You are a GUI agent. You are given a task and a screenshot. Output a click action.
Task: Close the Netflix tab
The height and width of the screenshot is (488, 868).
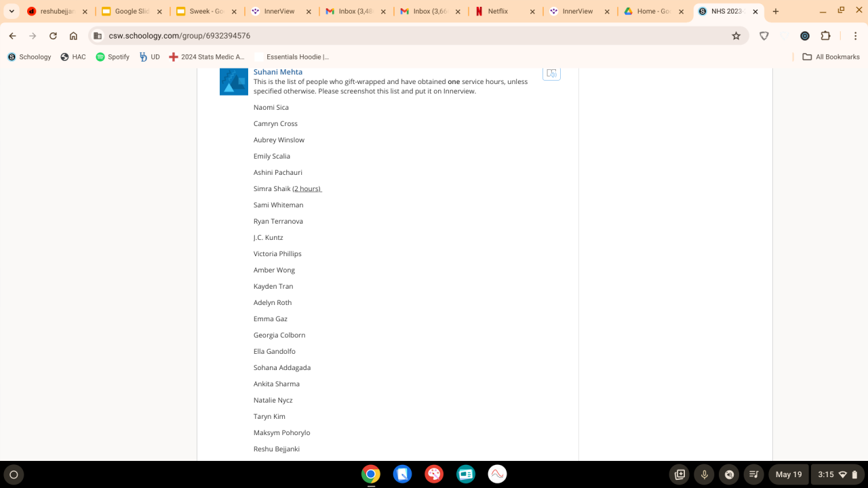(x=532, y=12)
